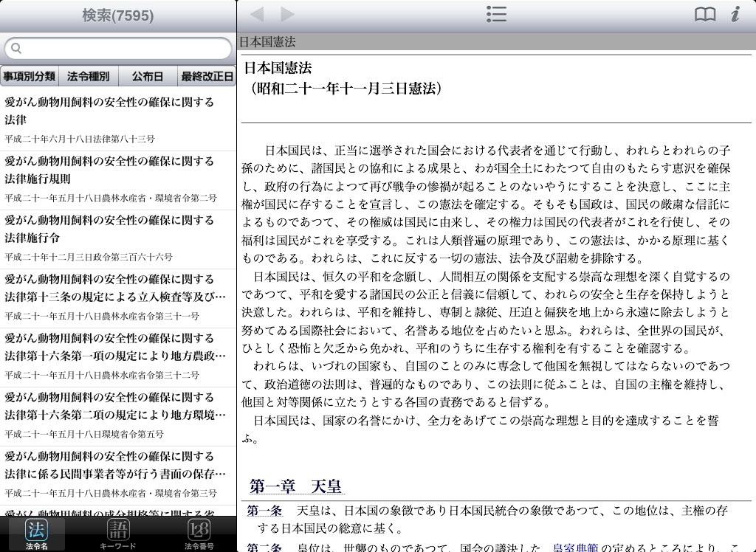Open the table of contents list icon

coord(496,15)
